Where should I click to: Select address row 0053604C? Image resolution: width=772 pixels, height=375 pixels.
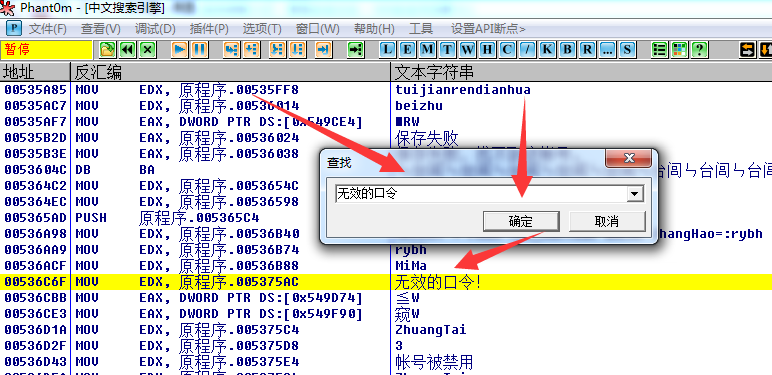35,170
